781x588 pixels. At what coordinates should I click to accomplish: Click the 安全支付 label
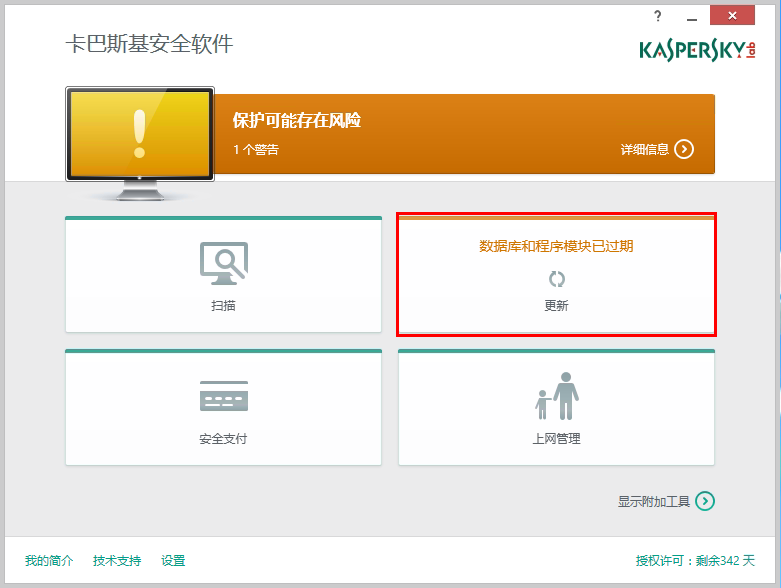(x=224, y=439)
